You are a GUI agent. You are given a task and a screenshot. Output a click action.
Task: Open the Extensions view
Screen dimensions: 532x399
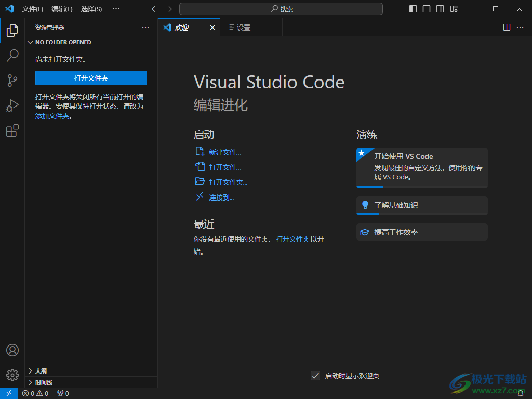pos(12,130)
